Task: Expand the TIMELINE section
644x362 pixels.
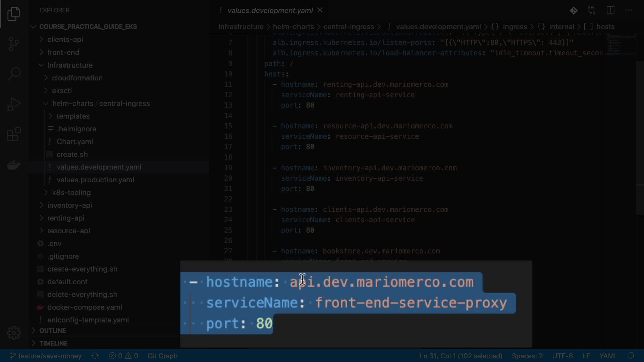Action: (53, 343)
